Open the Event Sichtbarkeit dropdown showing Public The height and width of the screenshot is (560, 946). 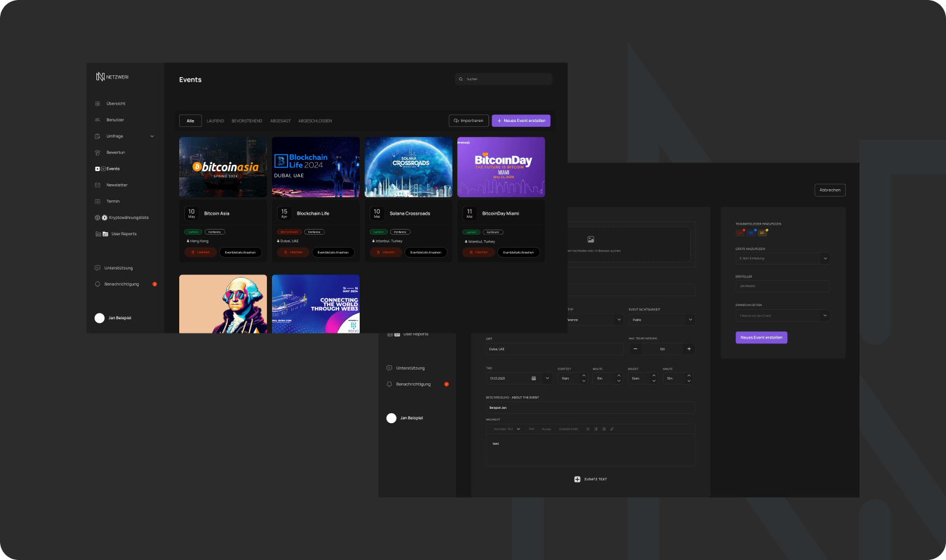[662, 320]
